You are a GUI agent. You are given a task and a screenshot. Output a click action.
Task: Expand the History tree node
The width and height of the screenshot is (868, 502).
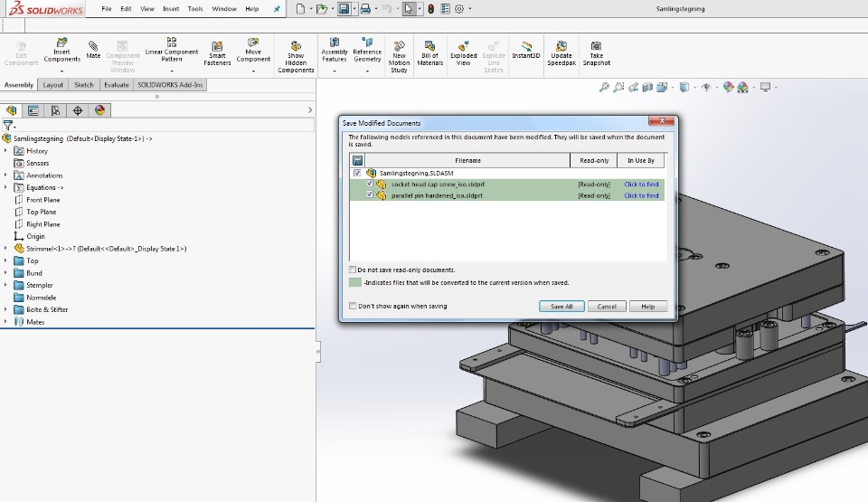click(6, 151)
